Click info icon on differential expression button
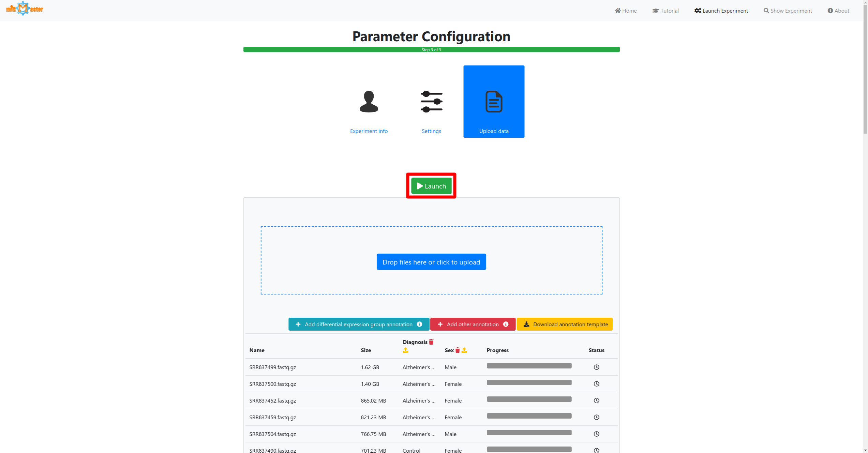 420,324
